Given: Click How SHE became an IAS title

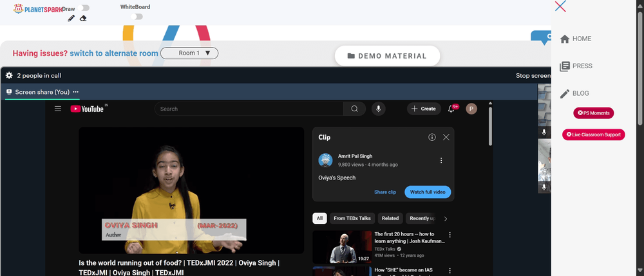Looking at the screenshot, I should 410,271.
